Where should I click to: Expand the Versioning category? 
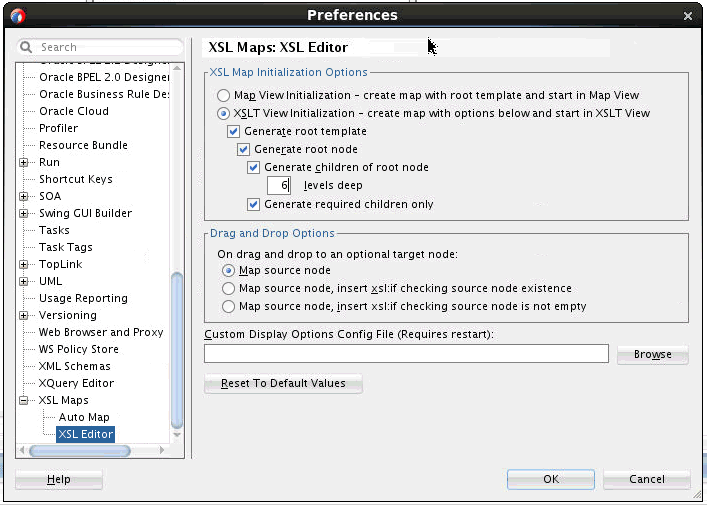pyautogui.click(x=23, y=315)
